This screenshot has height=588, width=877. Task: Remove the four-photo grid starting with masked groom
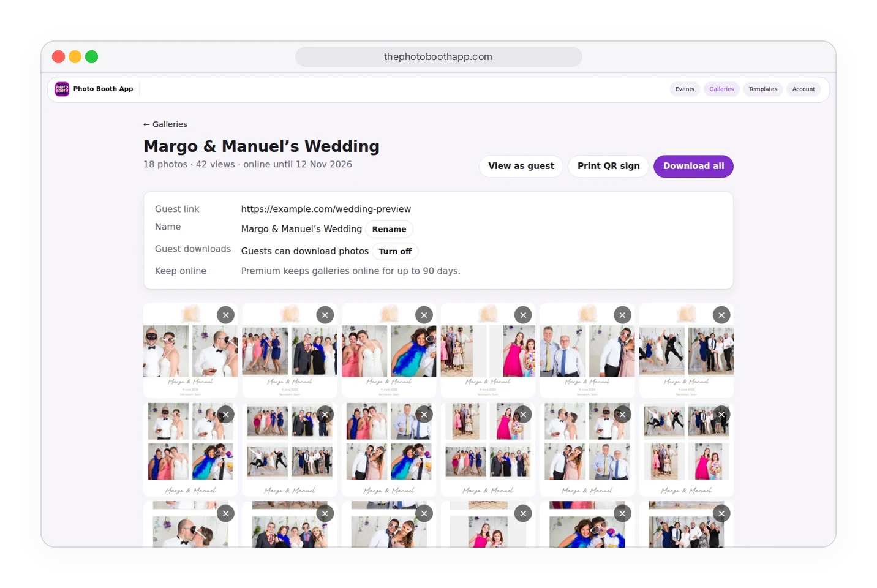tap(226, 414)
